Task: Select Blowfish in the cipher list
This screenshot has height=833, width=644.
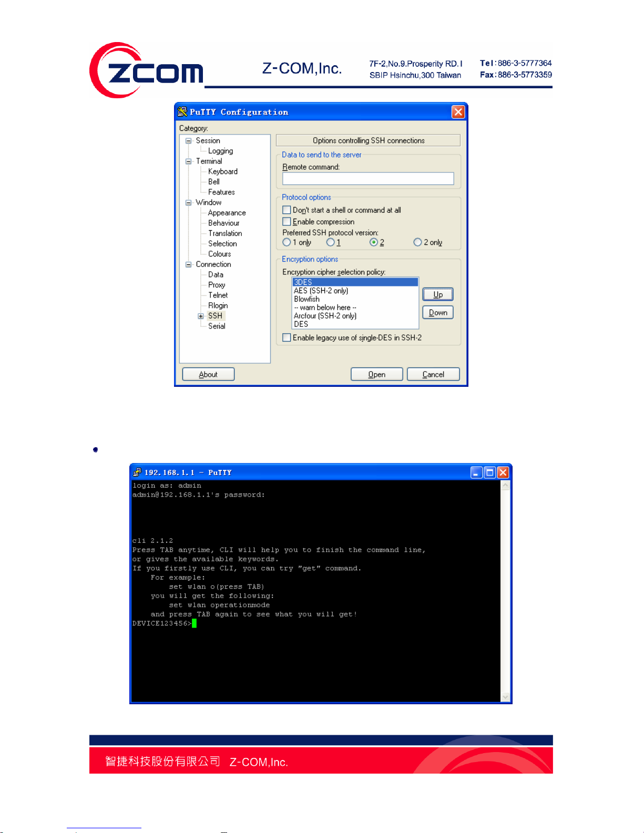Action: (355, 299)
